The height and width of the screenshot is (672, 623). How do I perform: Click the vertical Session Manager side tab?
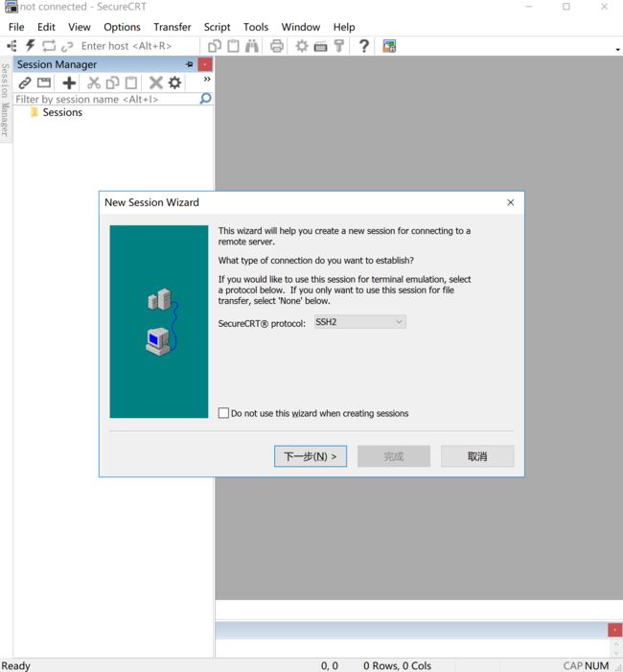click(x=5, y=100)
